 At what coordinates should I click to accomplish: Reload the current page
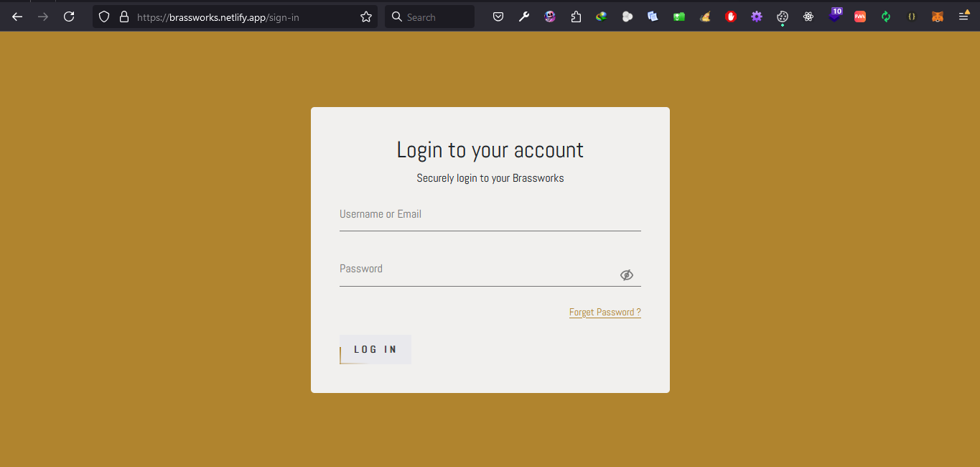coord(69,17)
